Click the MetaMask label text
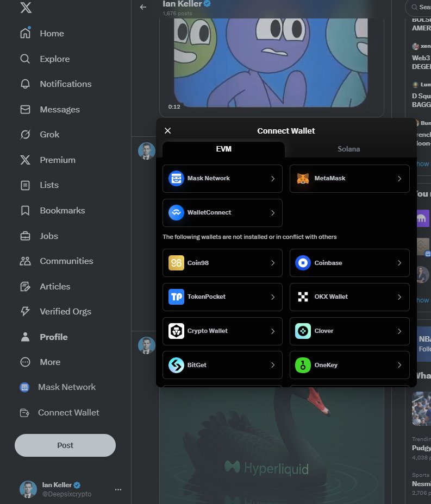The width and height of the screenshot is (431, 504). [x=330, y=178]
